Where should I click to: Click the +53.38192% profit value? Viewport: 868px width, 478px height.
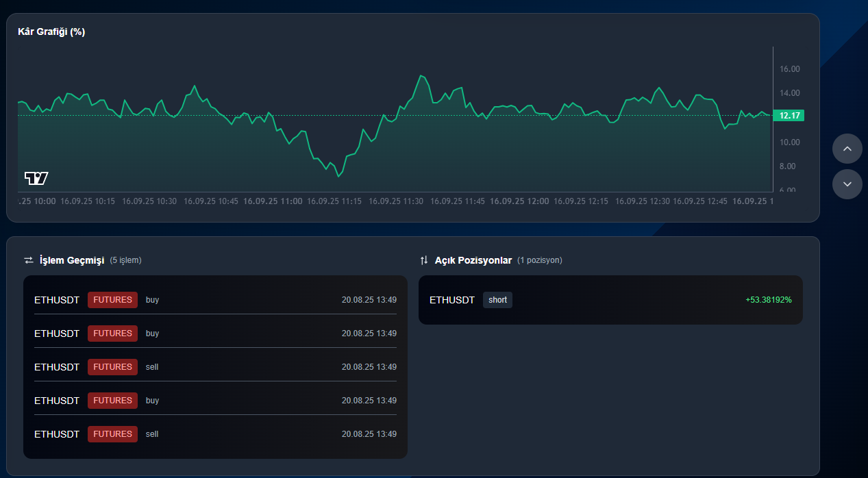[x=769, y=300]
